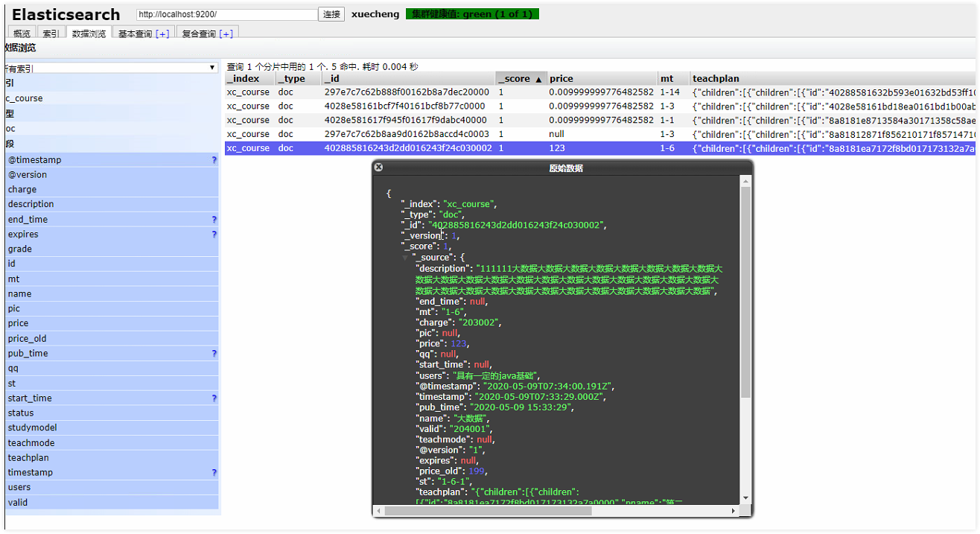Viewport: 980px width, 534px height.
Task: Select the description field filter
Action: [112, 205]
